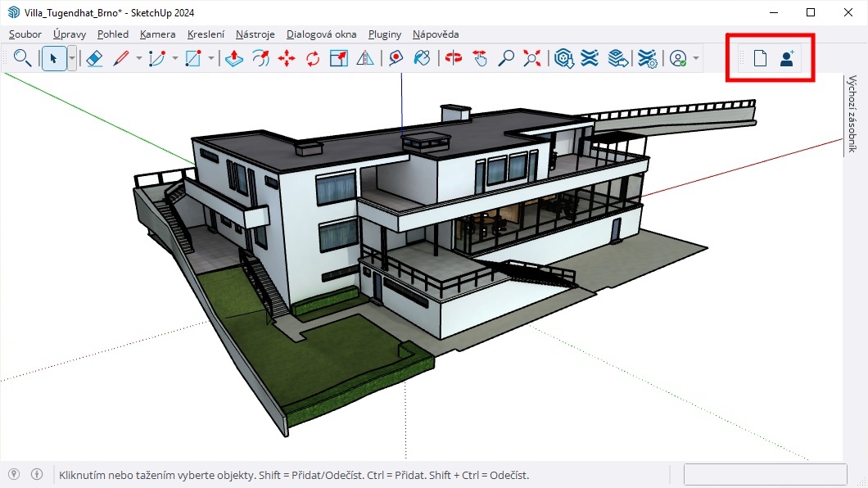Choose the red Pencil Line tool
This screenshot has height=488, width=868.
[x=120, y=58]
